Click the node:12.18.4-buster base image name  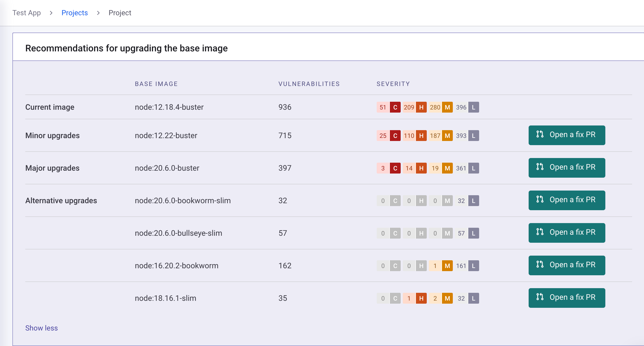[x=169, y=107]
